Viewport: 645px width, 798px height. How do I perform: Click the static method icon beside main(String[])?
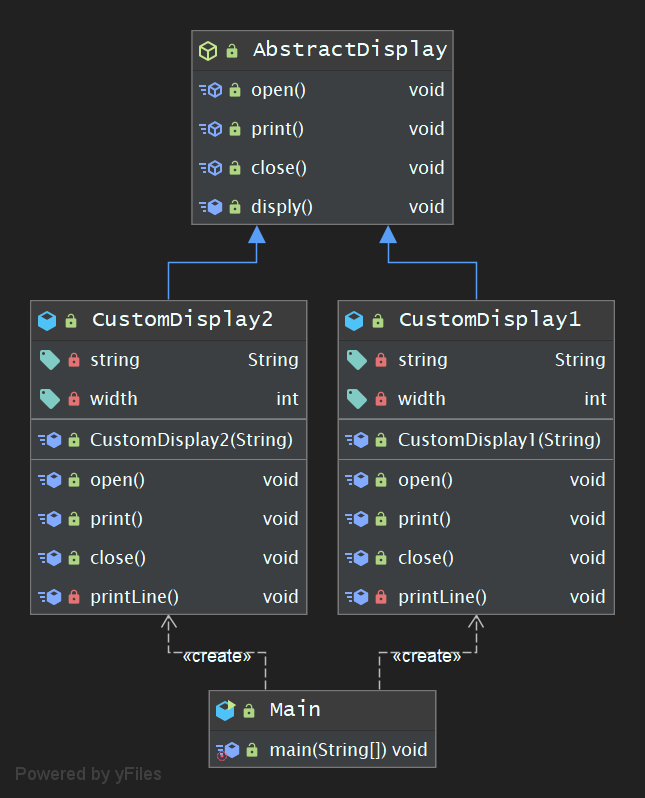click(227, 749)
